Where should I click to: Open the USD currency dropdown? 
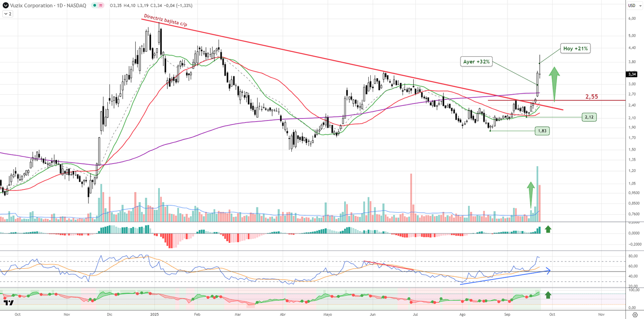click(x=635, y=6)
